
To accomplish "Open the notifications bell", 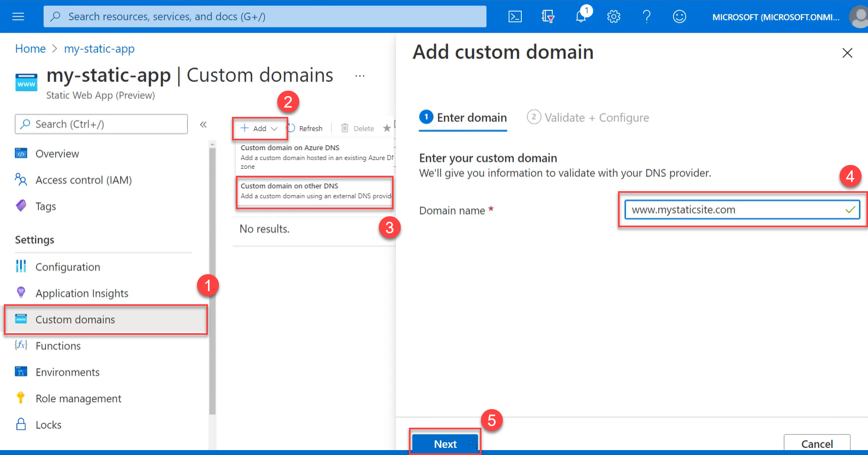I will click(x=582, y=15).
